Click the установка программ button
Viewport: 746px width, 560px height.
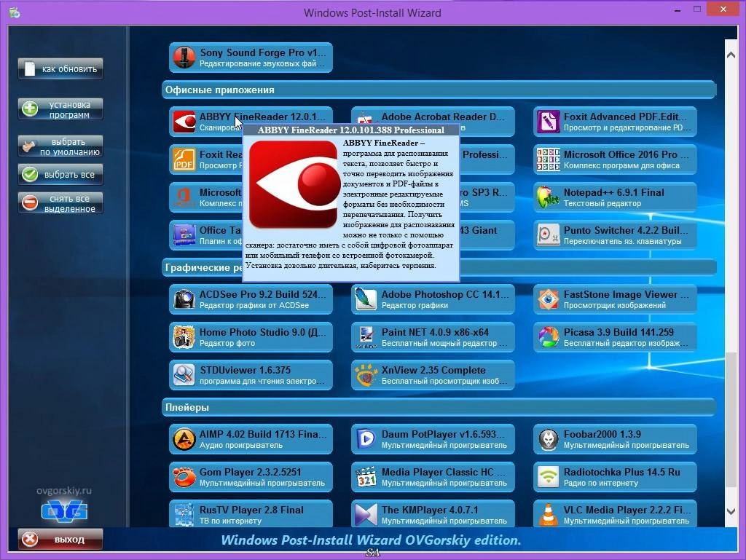(x=60, y=109)
